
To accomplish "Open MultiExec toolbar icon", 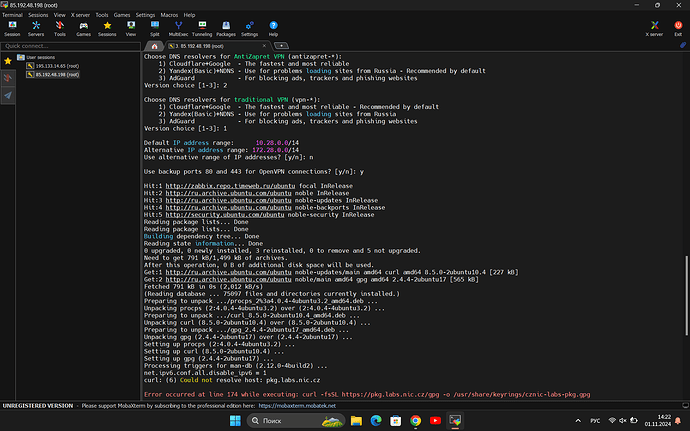I will click(x=178, y=29).
